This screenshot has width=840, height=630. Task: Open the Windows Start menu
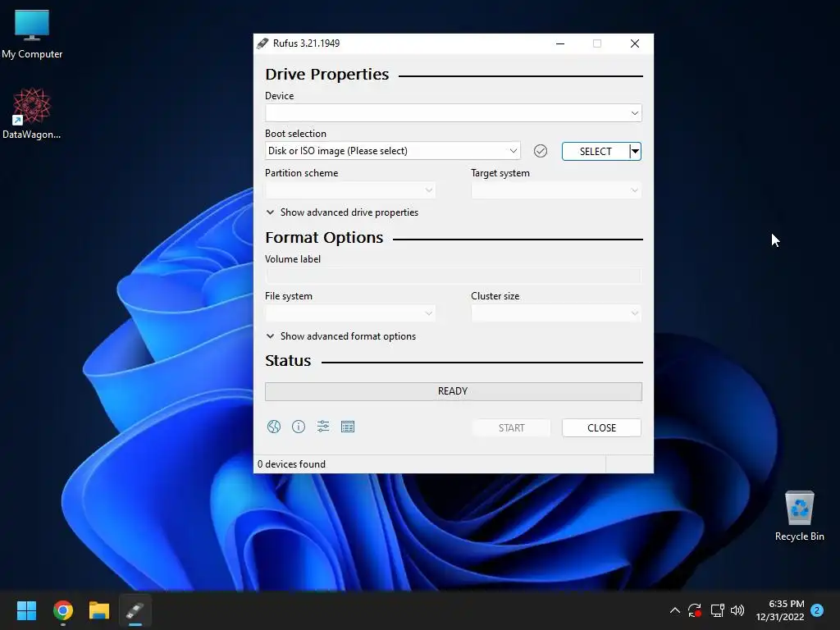(26, 610)
